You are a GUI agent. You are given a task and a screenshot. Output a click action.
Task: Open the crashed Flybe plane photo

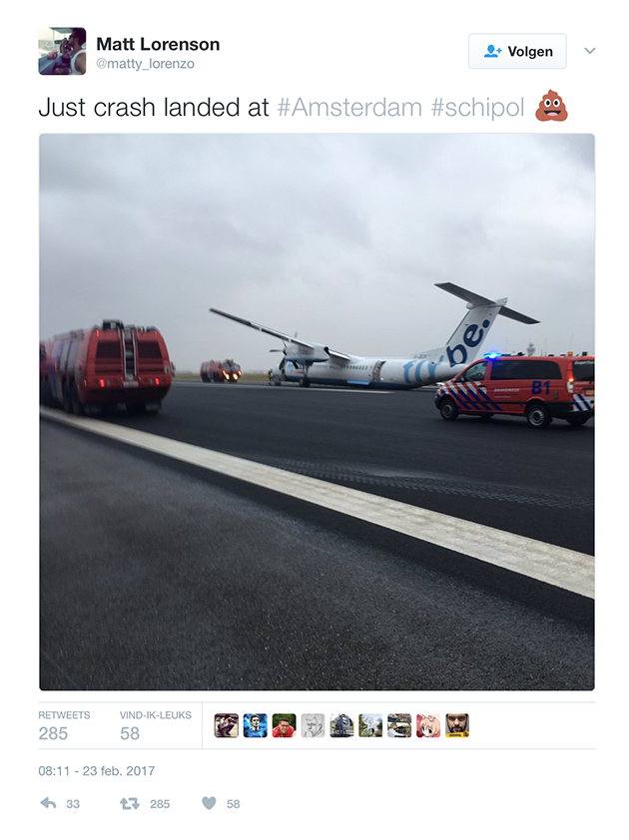point(316,412)
